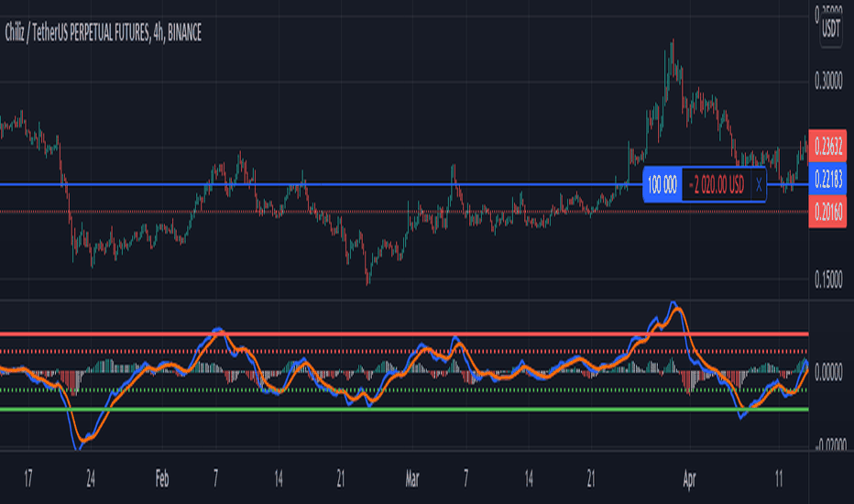The height and width of the screenshot is (504, 854).
Task: Click the Mar date label
Action: pos(412,479)
